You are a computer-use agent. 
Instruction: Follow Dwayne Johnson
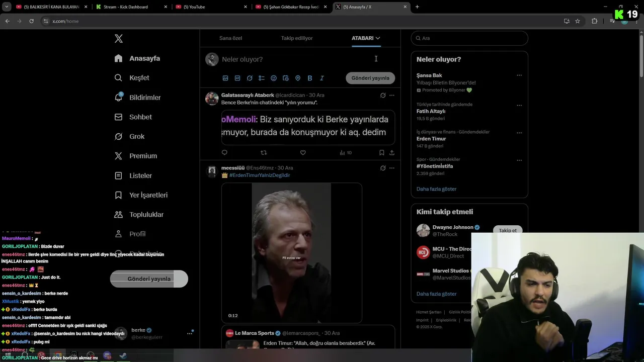click(508, 230)
